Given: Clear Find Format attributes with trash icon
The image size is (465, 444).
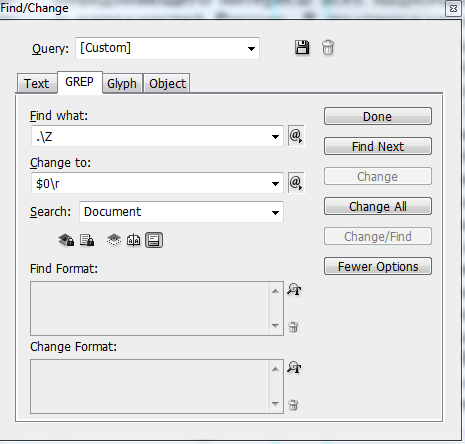Looking at the screenshot, I should tap(293, 327).
